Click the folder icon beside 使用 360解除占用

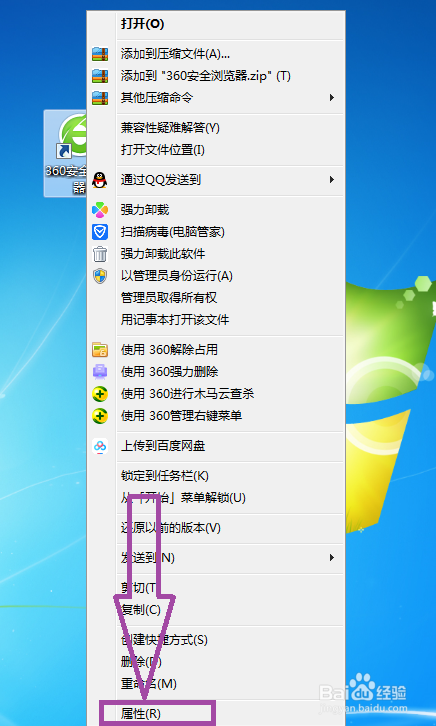coord(100,350)
